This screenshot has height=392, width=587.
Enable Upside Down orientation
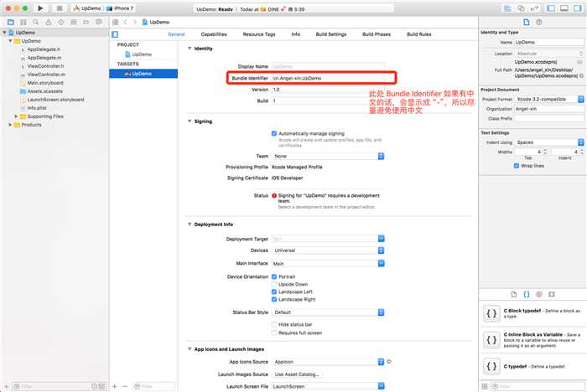(274, 284)
